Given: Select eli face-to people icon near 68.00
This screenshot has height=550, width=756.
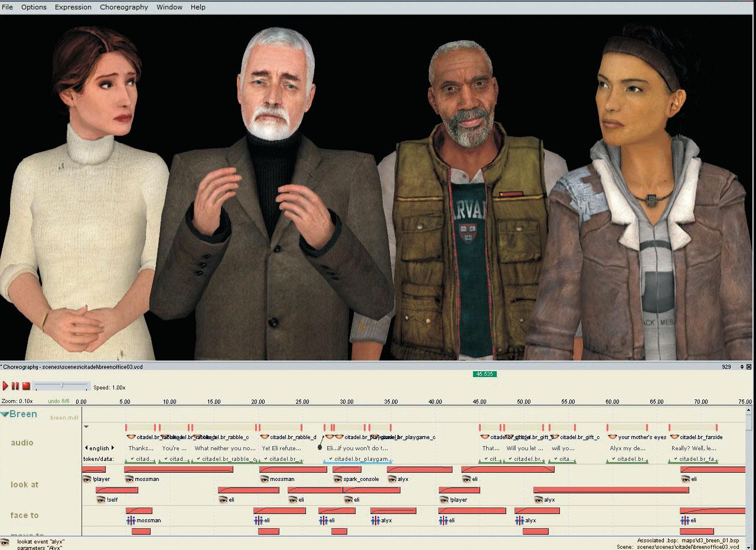Looking at the screenshot, I should (685, 520).
